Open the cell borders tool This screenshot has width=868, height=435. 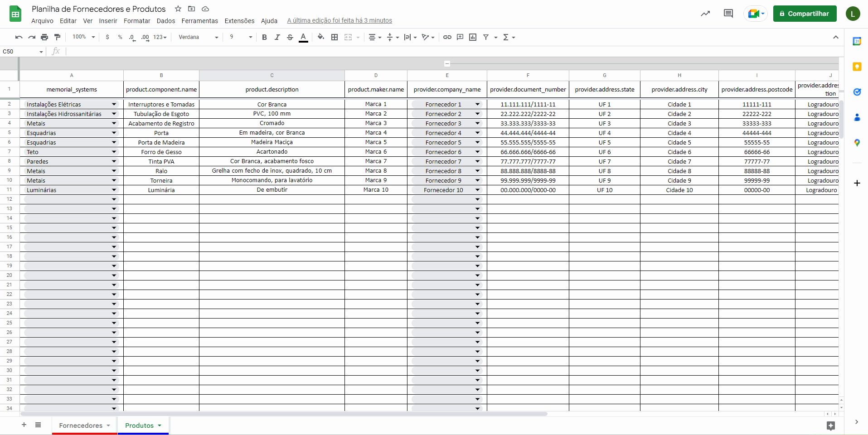[335, 37]
